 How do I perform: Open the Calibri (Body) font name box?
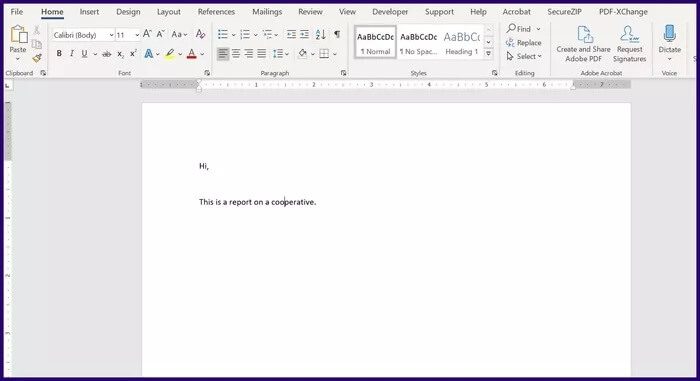click(x=83, y=35)
